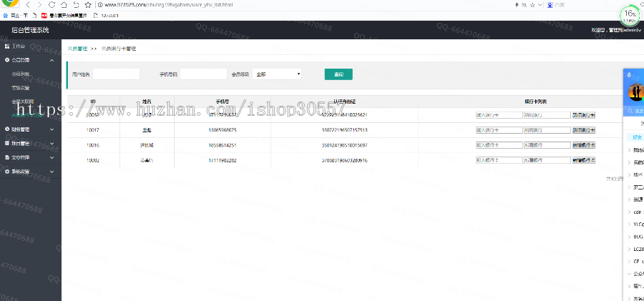Viewport: 644px width, 301px height.
Task: Select ID cell 10016
Action: (93, 145)
